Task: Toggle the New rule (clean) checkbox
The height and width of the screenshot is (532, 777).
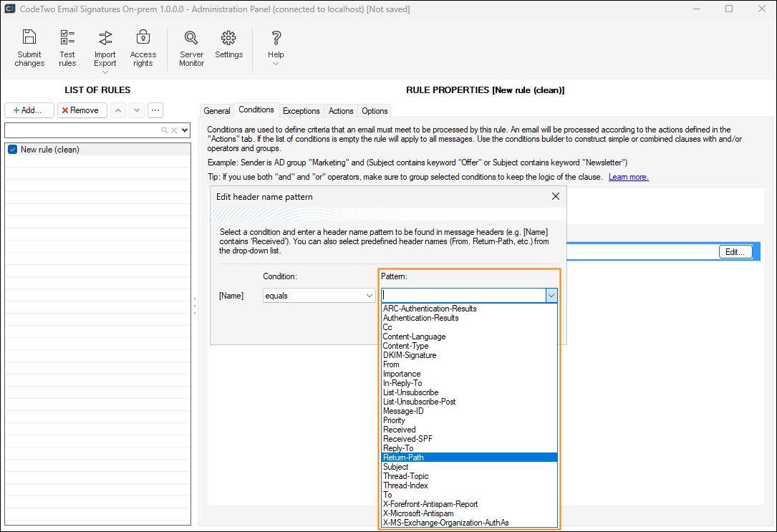Action: pos(12,150)
